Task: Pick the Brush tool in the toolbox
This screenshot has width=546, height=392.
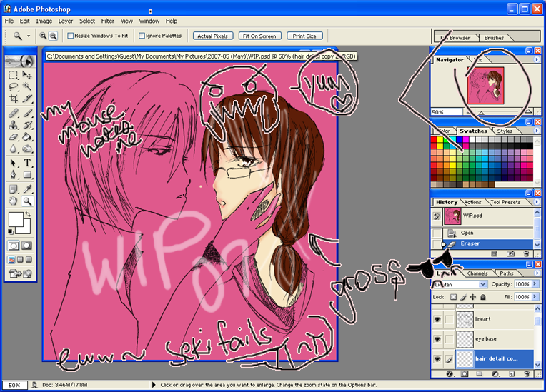Action: pyautogui.click(x=27, y=113)
